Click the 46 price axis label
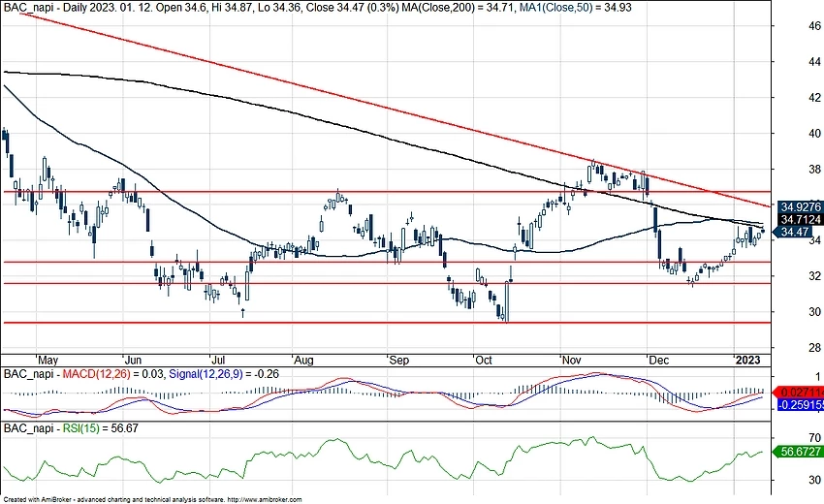Screen dimensions: 824x504 (x=814, y=26)
